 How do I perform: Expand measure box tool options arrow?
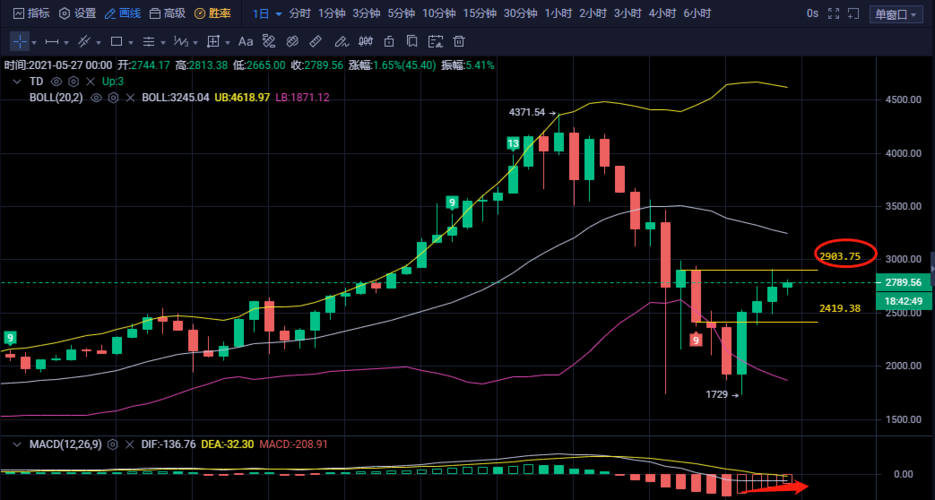228,42
